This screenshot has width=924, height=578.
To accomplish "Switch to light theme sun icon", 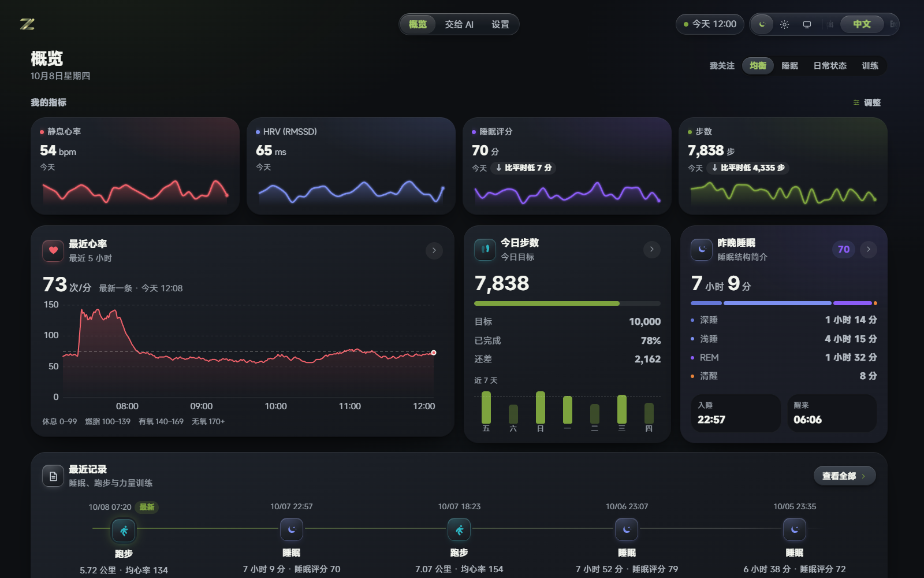I will [x=784, y=24].
